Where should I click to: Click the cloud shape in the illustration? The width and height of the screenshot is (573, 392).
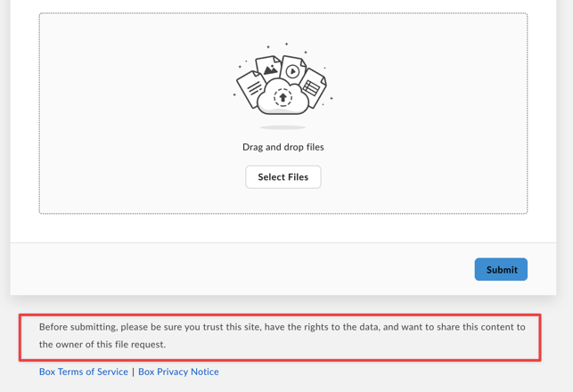(x=283, y=97)
